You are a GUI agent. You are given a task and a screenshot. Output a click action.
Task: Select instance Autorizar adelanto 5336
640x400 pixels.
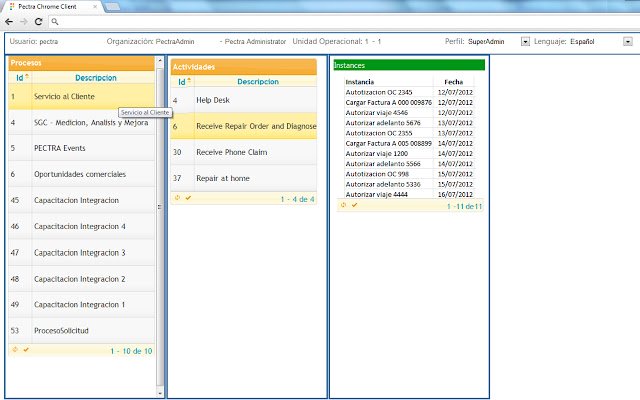pos(409,184)
